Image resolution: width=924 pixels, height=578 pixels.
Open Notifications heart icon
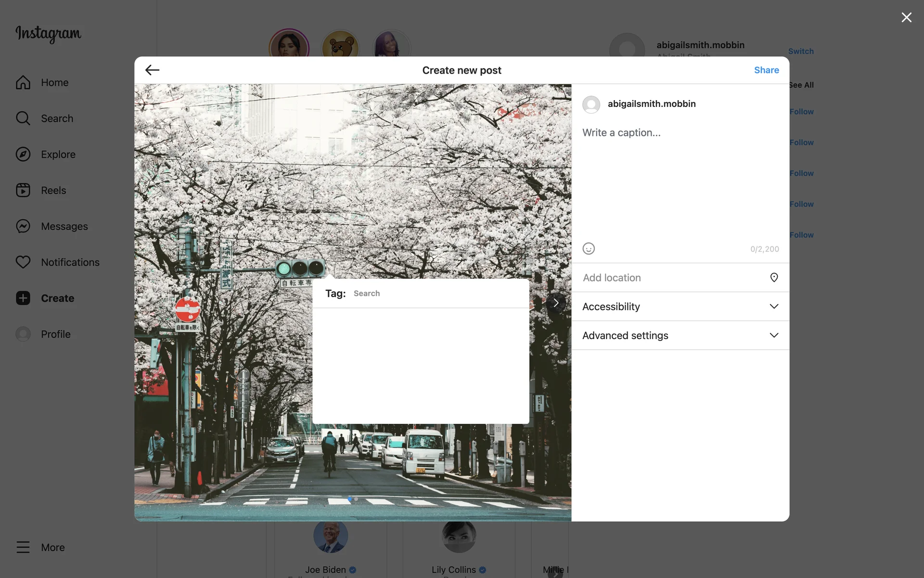[x=23, y=262]
